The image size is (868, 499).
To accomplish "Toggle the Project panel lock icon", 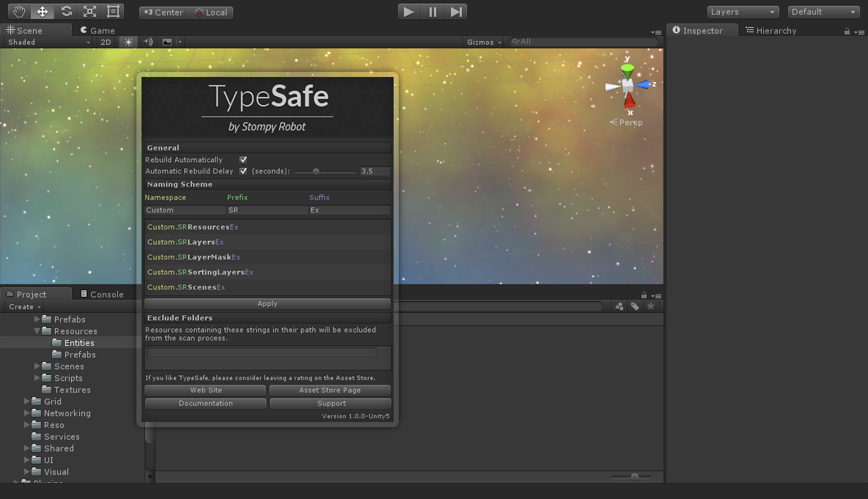I will point(644,295).
